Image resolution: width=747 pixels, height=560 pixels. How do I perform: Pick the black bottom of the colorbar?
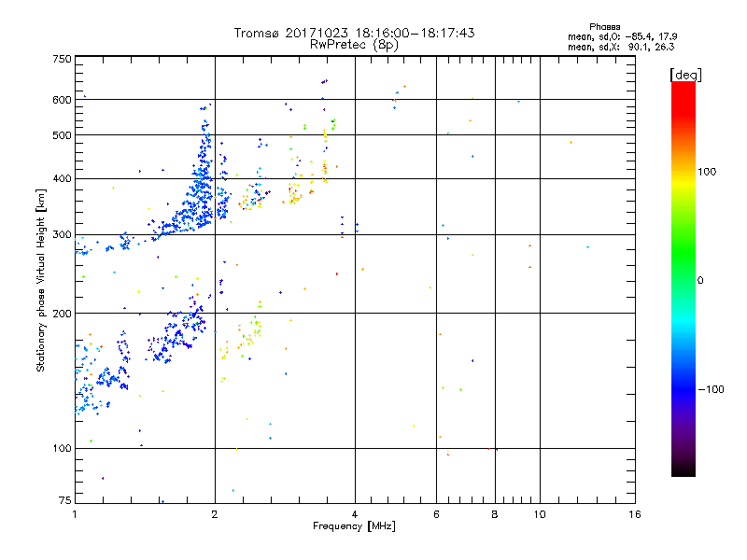pos(683,472)
